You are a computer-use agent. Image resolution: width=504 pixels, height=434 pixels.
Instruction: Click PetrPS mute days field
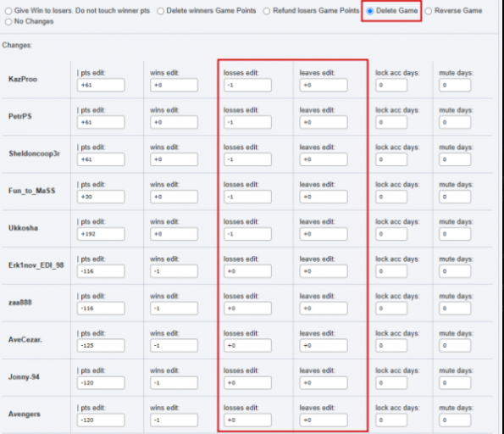pyautogui.click(x=455, y=122)
